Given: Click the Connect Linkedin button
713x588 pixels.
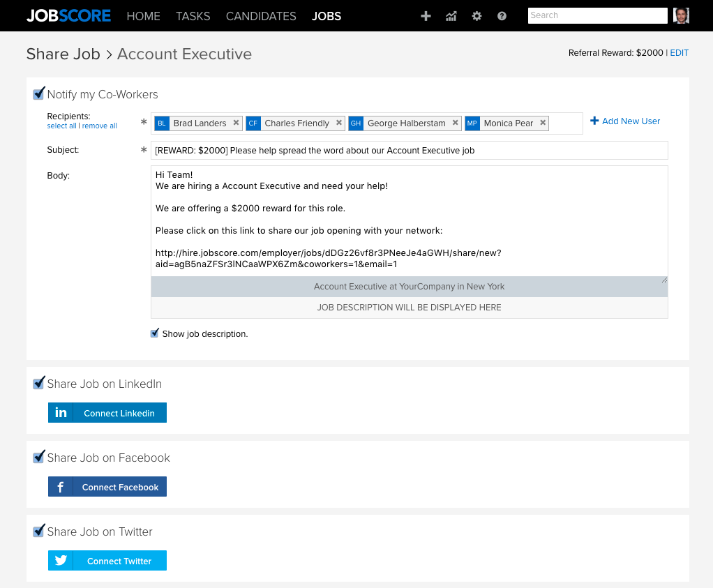Looking at the screenshot, I should [107, 413].
